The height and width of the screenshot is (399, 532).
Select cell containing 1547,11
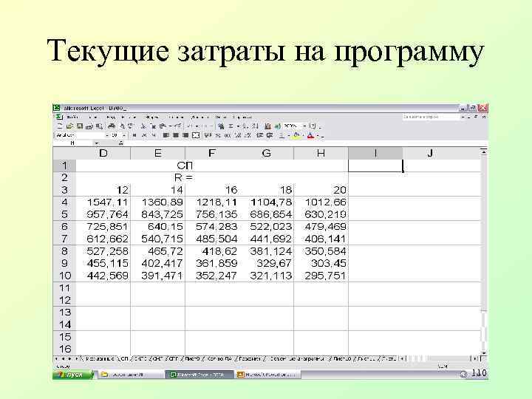103,202
